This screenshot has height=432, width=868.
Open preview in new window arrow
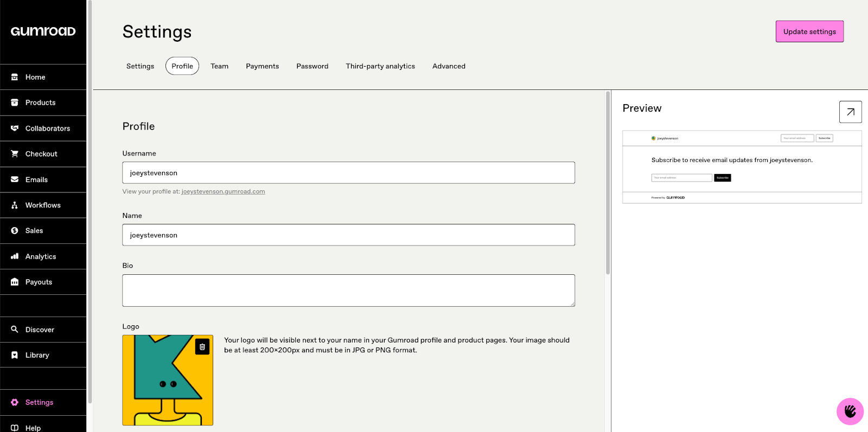pos(851,112)
